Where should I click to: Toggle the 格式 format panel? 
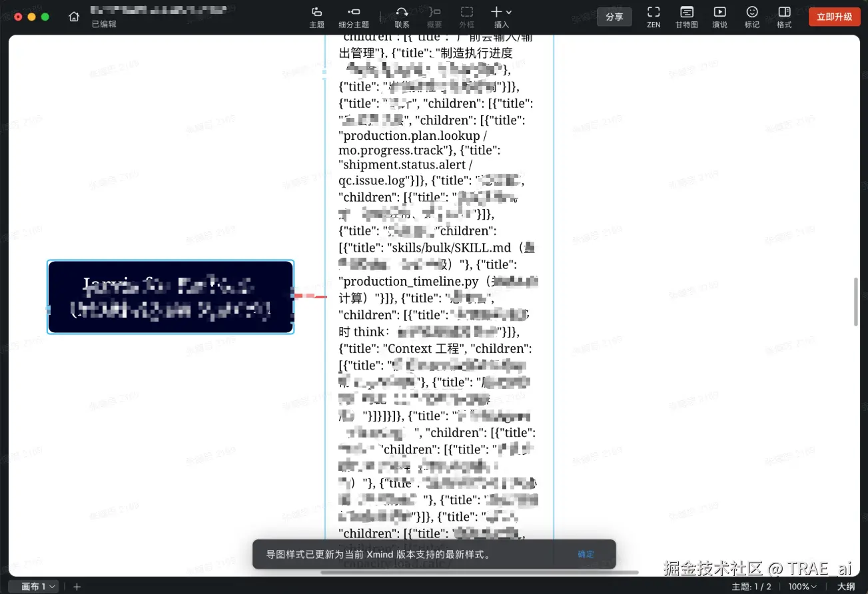(785, 17)
